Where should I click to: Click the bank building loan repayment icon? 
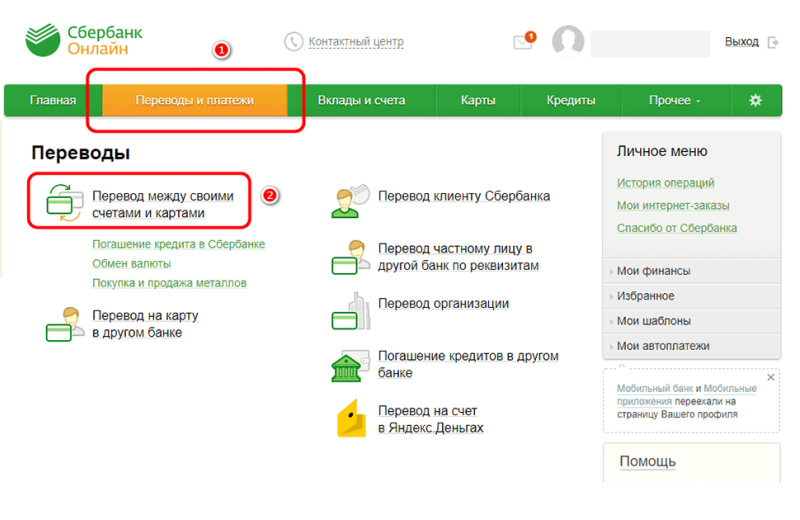coord(350,365)
